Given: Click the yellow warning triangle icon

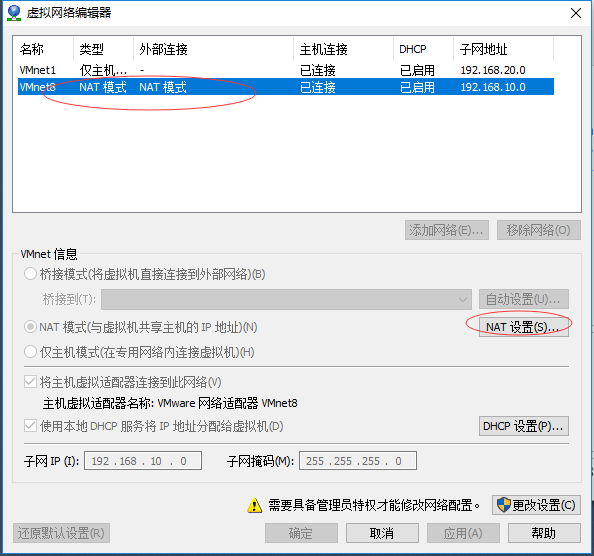Looking at the screenshot, I should 254,505.
